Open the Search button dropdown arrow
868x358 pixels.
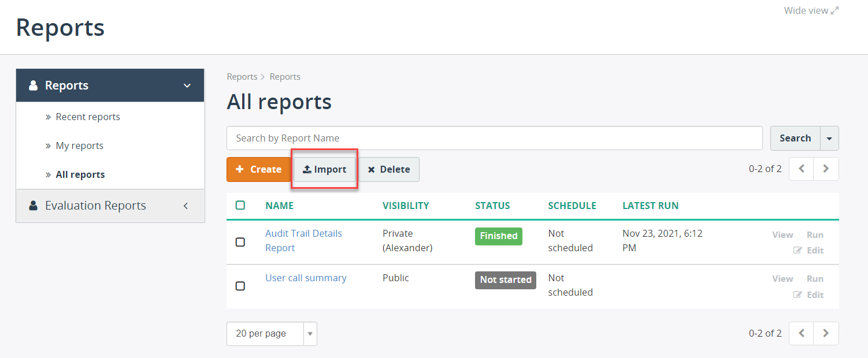coord(830,138)
